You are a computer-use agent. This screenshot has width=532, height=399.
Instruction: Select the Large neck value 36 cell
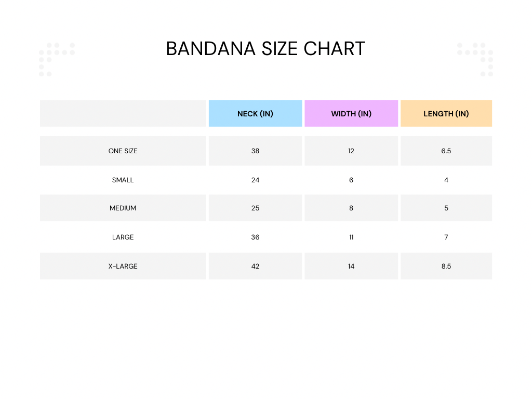pyautogui.click(x=255, y=237)
